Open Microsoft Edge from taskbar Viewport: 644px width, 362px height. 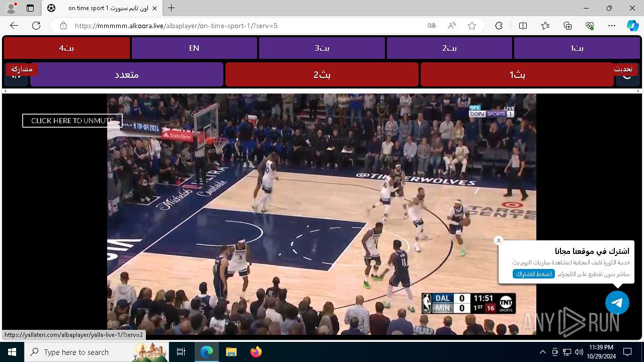click(x=207, y=352)
